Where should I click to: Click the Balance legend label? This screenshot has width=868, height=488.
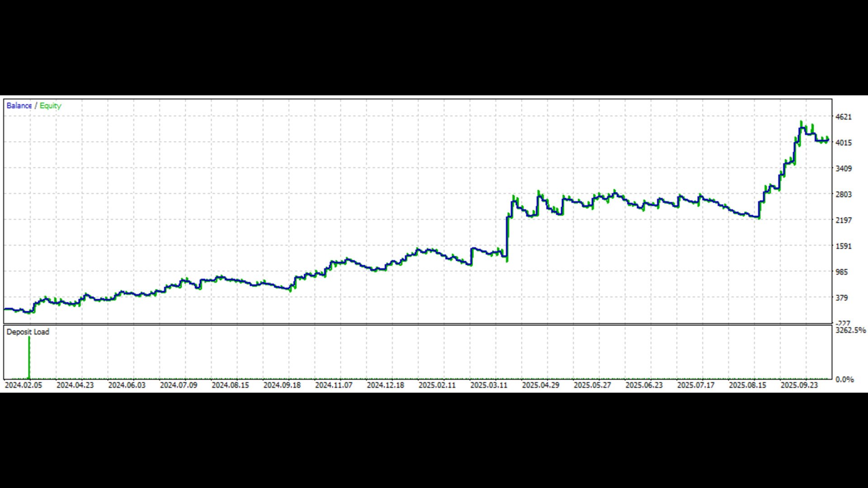tap(19, 106)
